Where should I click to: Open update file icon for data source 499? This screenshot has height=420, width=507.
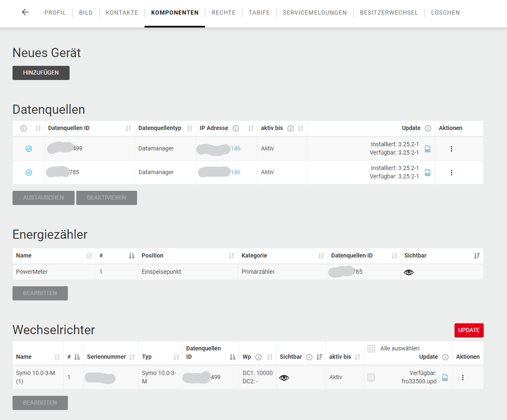point(427,149)
